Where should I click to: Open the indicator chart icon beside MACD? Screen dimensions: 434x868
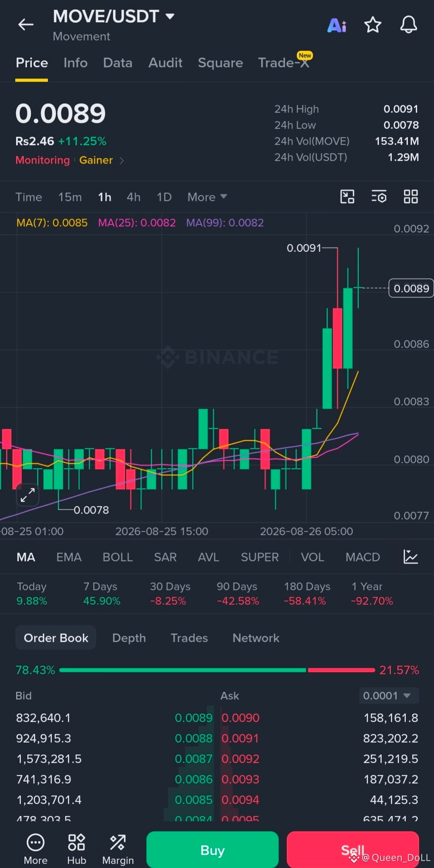410,557
